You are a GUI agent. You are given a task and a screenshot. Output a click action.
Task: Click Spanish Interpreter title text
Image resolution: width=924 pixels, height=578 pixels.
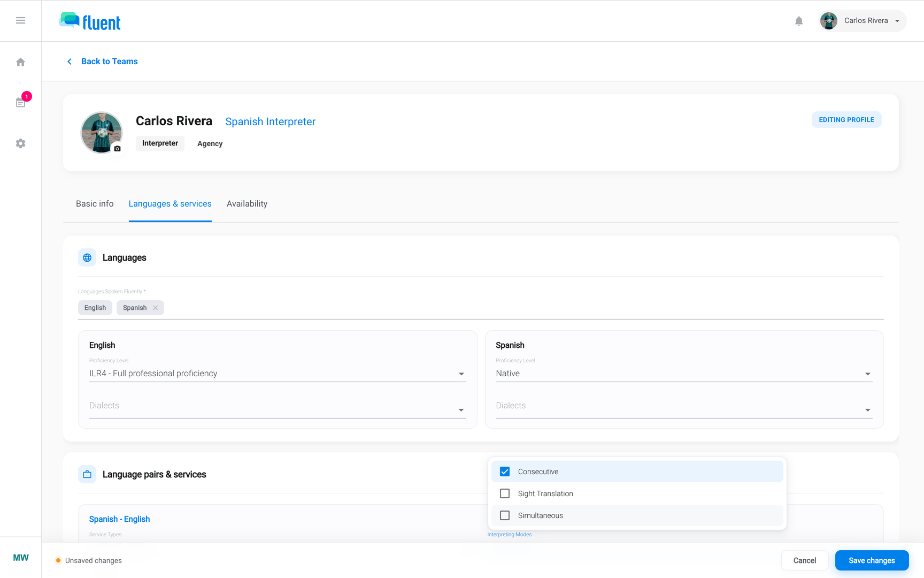(x=271, y=121)
